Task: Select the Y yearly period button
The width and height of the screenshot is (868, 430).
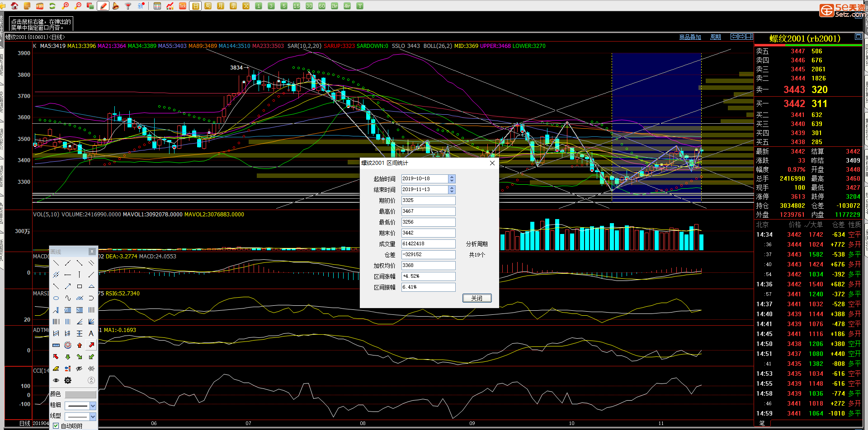Action: [360, 6]
